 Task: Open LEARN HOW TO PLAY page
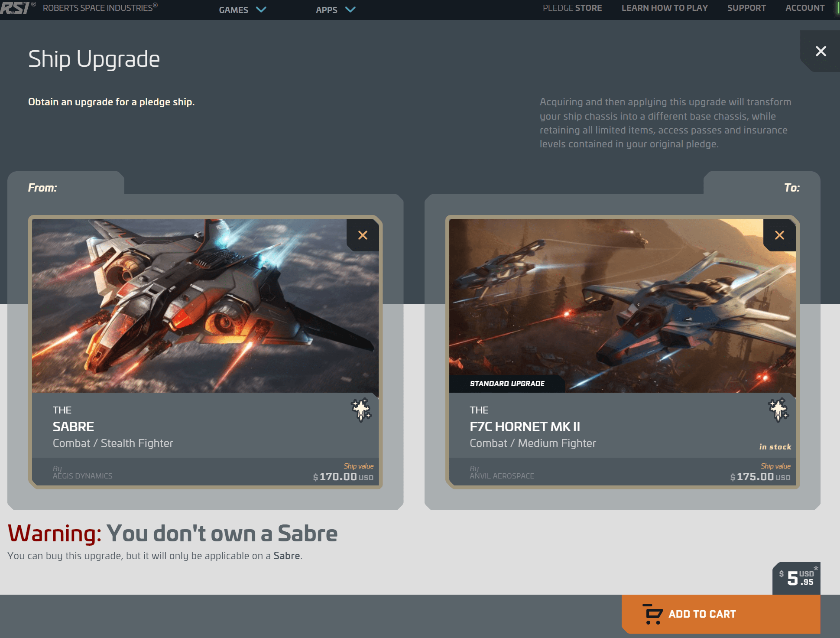pyautogui.click(x=665, y=8)
